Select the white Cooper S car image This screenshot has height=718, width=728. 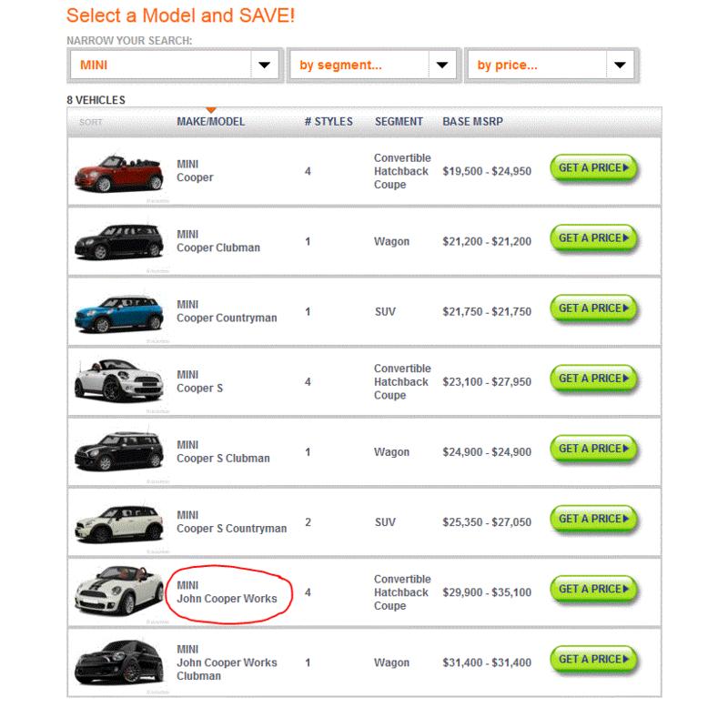point(119,380)
